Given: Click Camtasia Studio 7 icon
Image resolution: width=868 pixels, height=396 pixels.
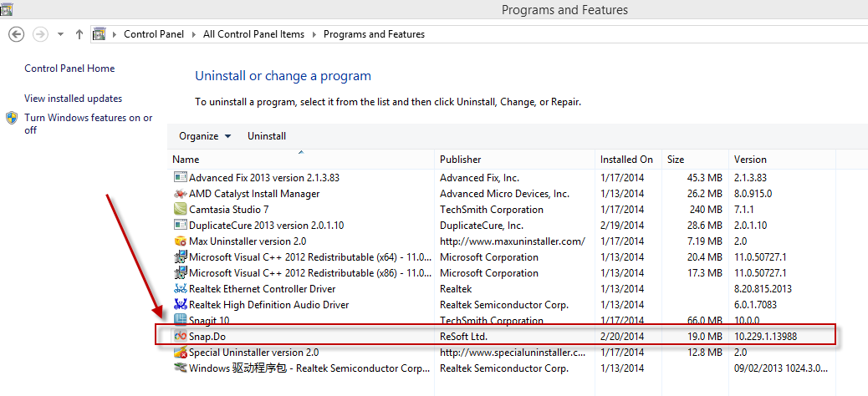Looking at the screenshot, I should (x=181, y=210).
